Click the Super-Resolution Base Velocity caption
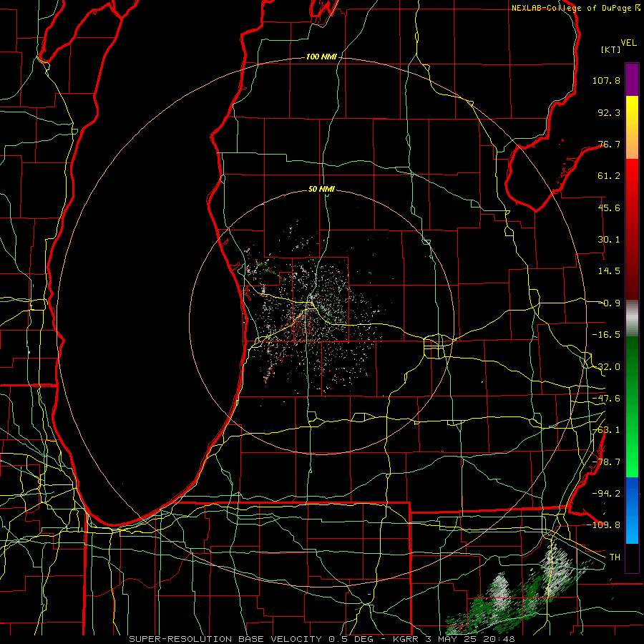This screenshot has height=644, width=644. [321, 639]
